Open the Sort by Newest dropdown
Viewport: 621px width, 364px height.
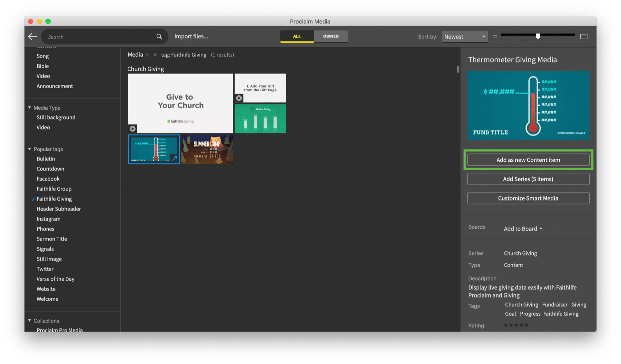(x=464, y=37)
